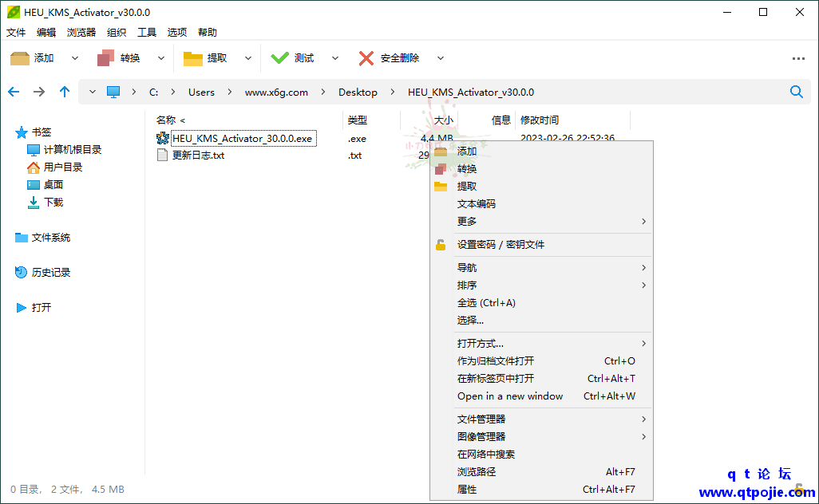This screenshot has width=819, height=504.
Task: Expand the 排序 submenu arrow
Action: (643, 285)
